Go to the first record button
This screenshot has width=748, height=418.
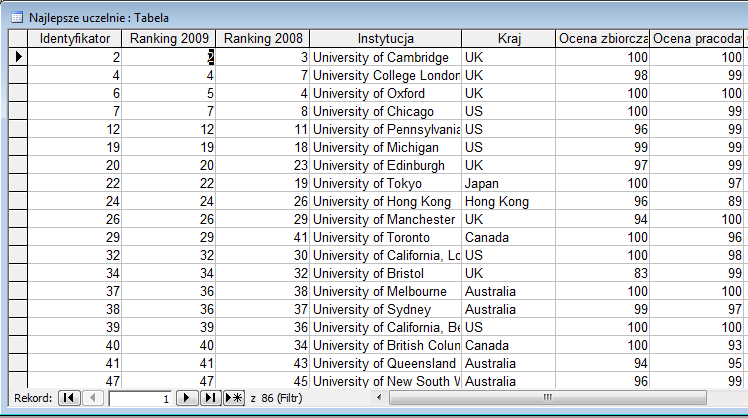[x=69, y=397]
